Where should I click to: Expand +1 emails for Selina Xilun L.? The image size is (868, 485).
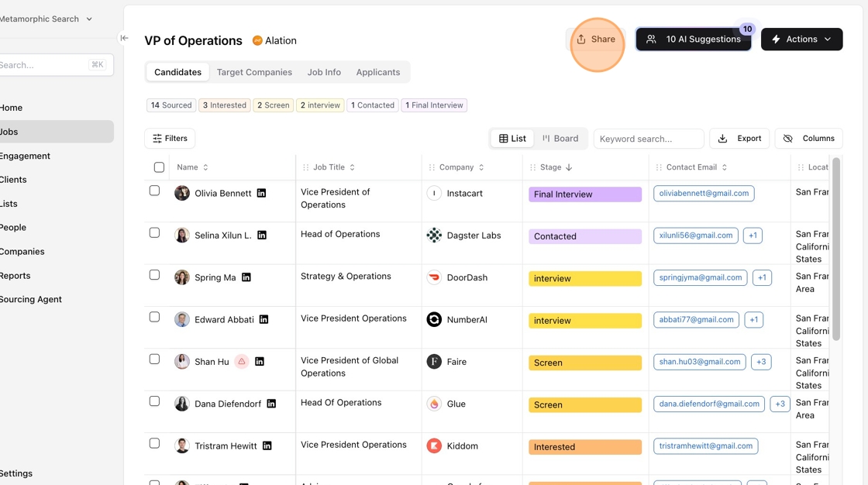[753, 236]
